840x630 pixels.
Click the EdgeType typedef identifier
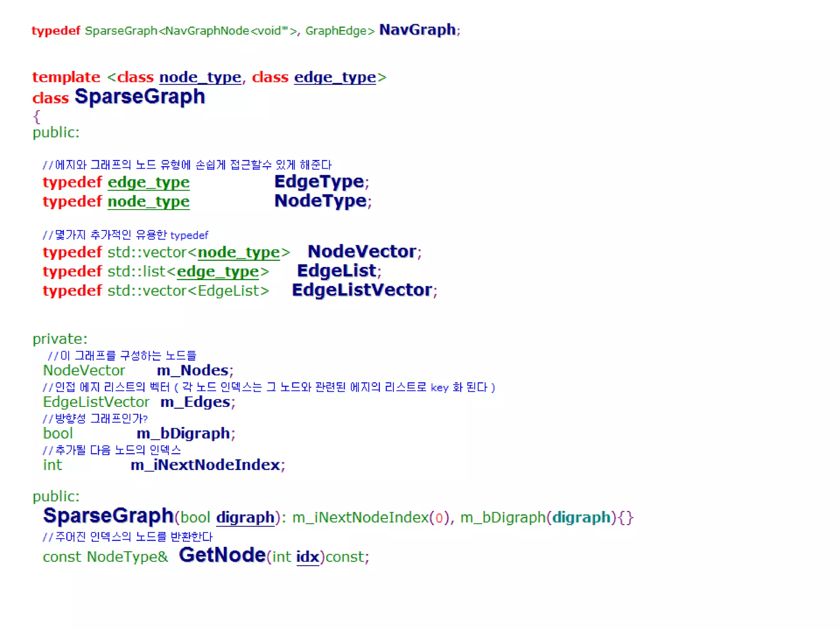coord(319,182)
